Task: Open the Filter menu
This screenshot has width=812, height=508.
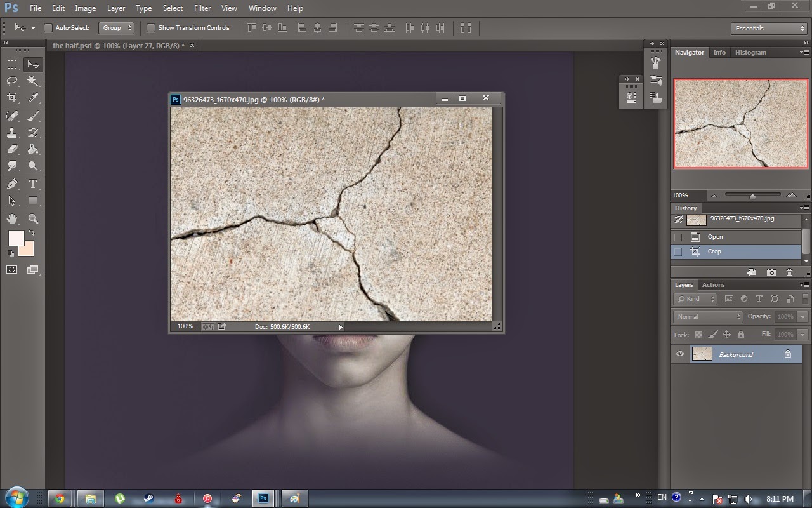Action: (202, 8)
